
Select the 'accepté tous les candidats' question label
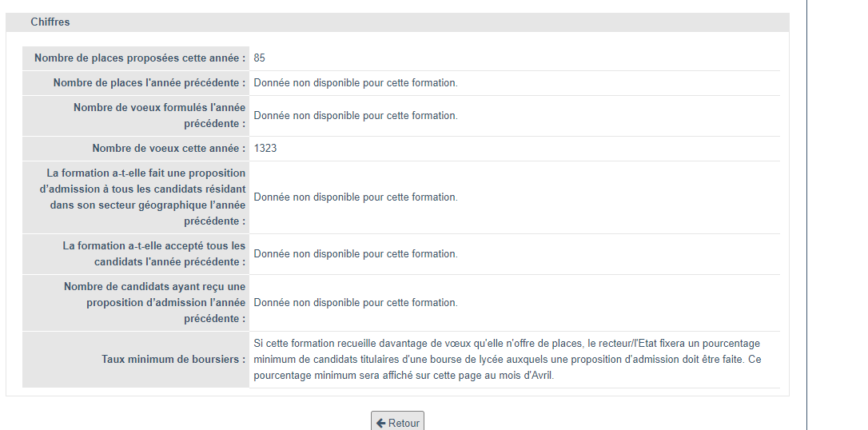point(154,254)
